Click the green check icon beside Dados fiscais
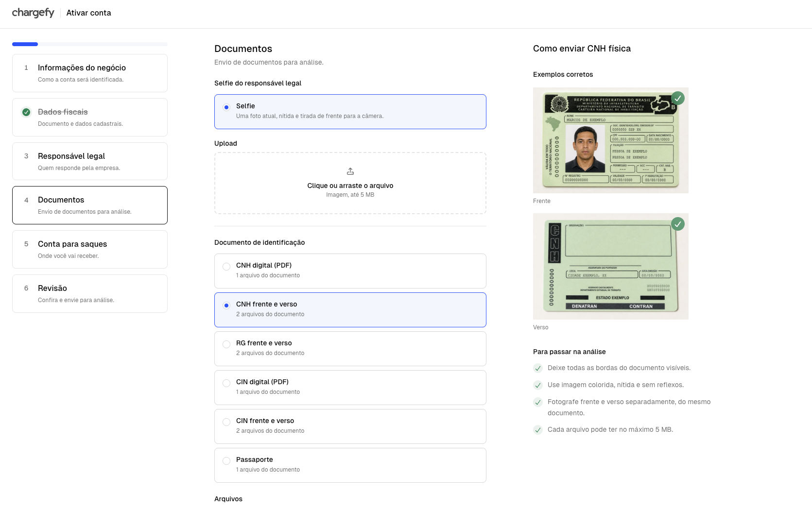 [26, 112]
